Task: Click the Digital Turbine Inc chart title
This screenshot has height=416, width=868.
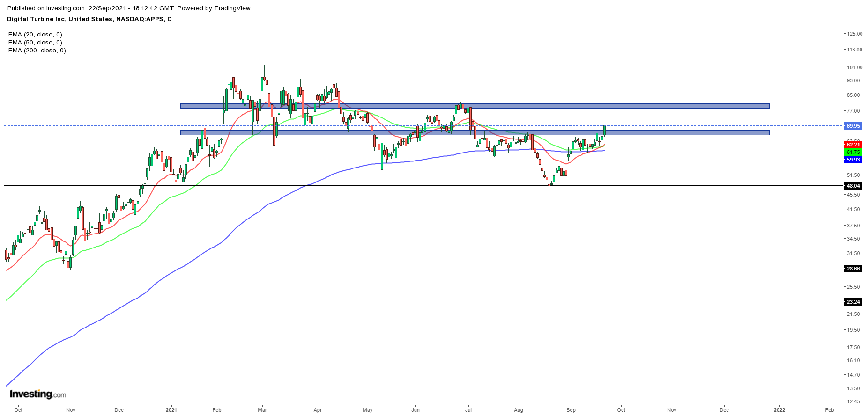Action: (x=89, y=19)
